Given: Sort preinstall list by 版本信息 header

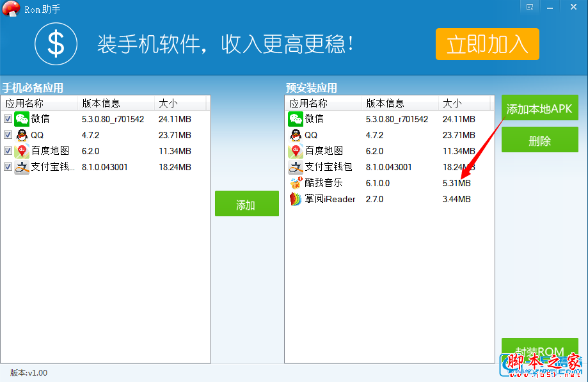Looking at the screenshot, I should point(400,103).
